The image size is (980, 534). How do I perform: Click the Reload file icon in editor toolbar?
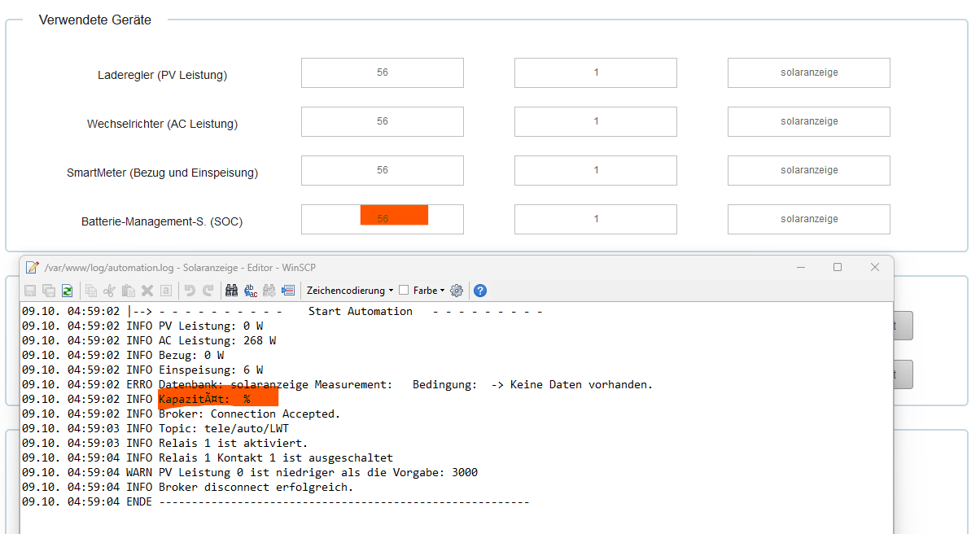(67, 291)
